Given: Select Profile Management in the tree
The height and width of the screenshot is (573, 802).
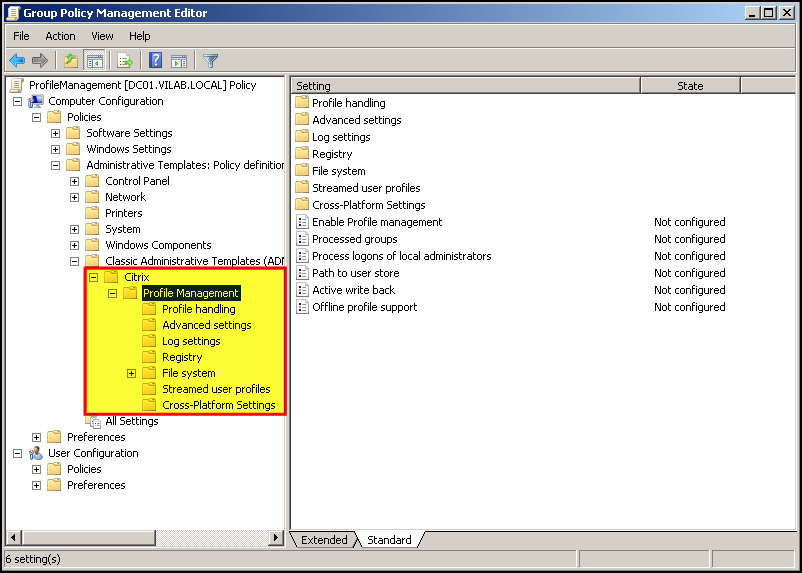Looking at the screenshot, I should 191,293.
